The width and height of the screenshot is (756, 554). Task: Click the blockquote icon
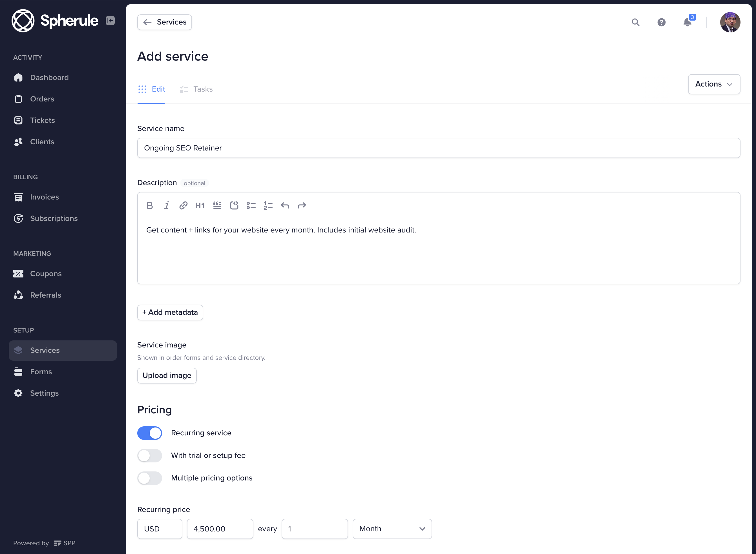coord(216,205)
